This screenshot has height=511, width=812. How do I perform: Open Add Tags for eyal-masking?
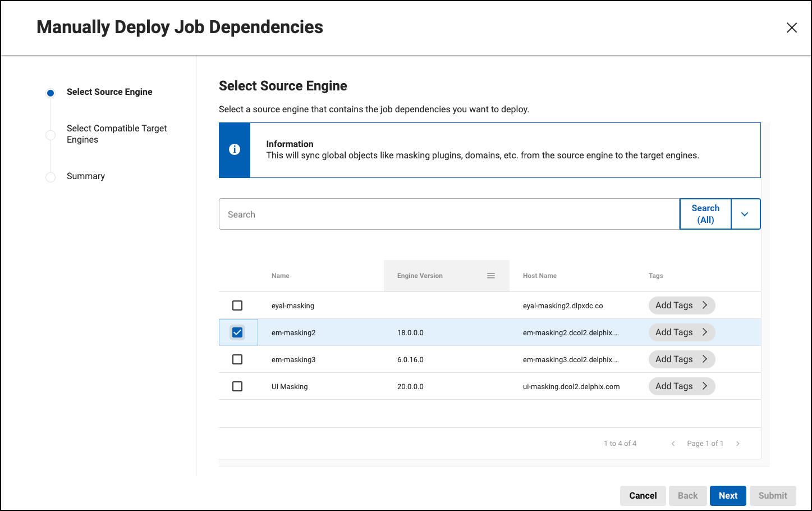681,305
